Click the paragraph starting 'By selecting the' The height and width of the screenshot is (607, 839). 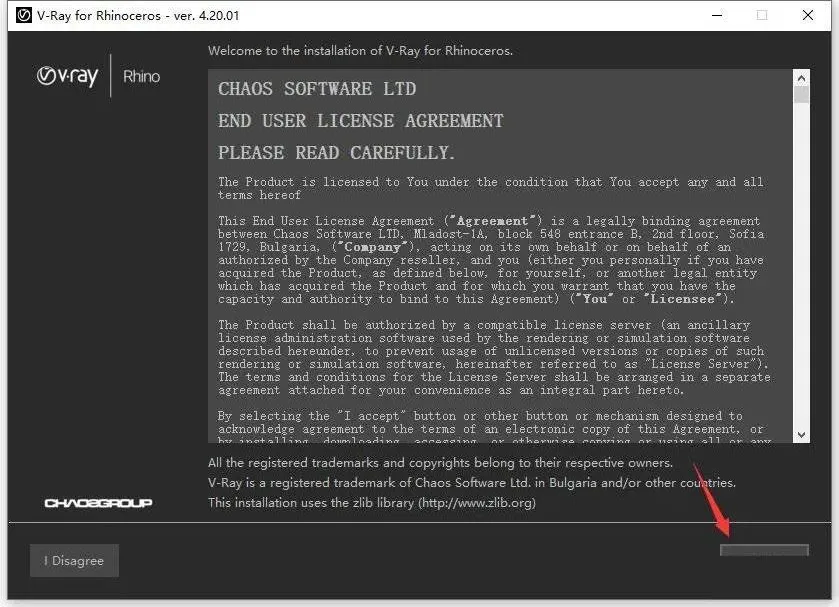tap(494, 427)
